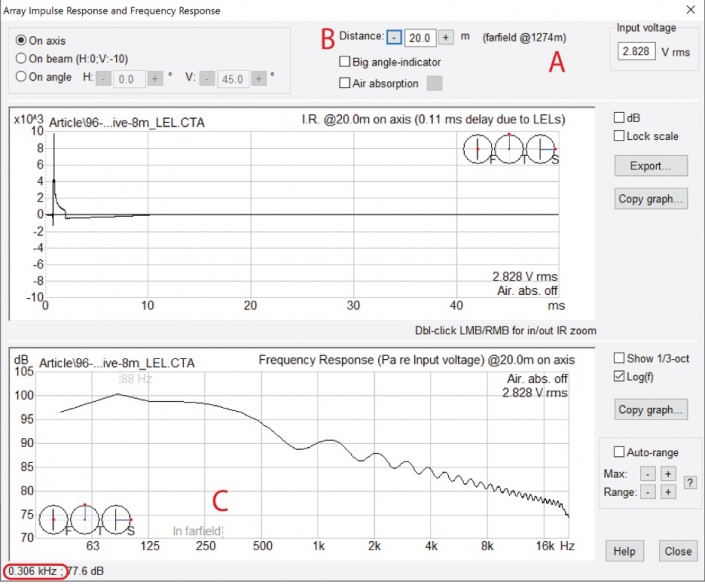Decrease distance with the minus button

point(394,37)
